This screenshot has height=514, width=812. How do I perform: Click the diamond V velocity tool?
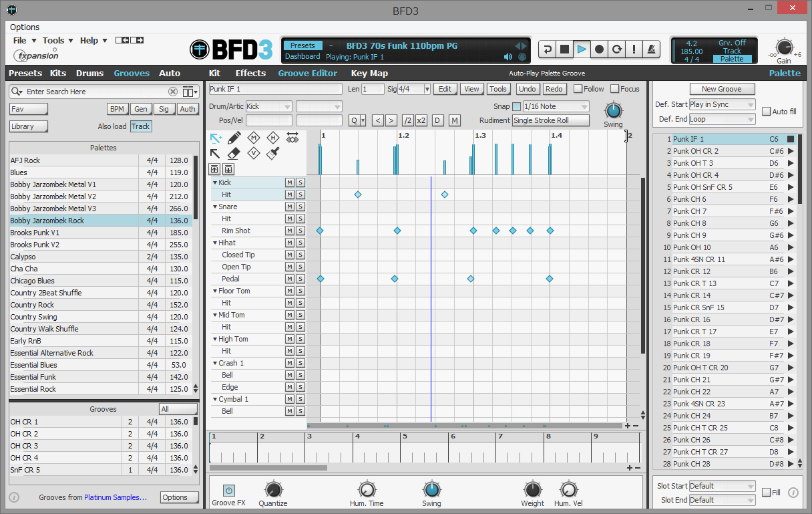pyautogui.click(x=254, y=153)
